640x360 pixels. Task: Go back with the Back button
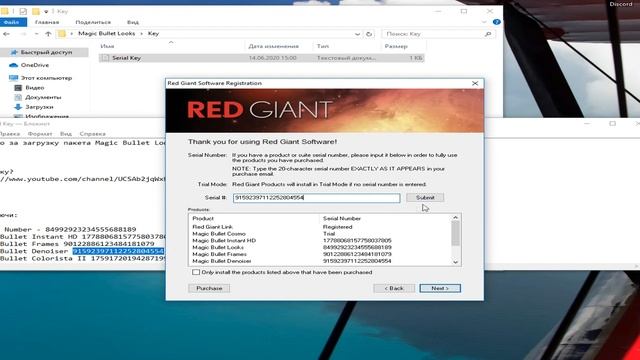tap(394, 288)
